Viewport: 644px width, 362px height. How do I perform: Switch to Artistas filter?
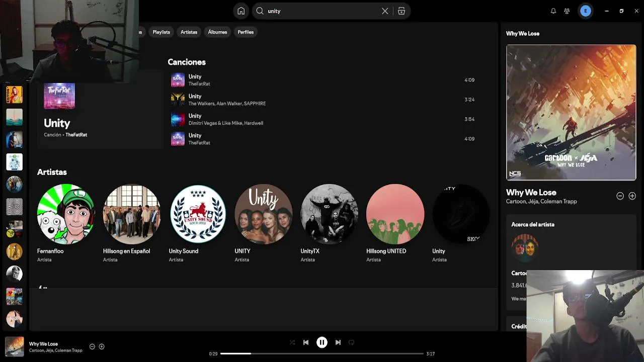(189, 32)
